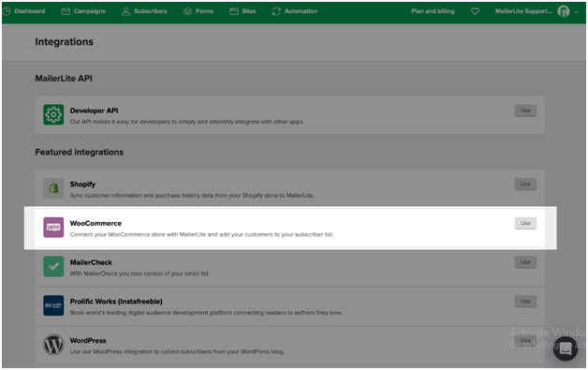Go to Automation in the navigation bar

click(x=295, y=11)
